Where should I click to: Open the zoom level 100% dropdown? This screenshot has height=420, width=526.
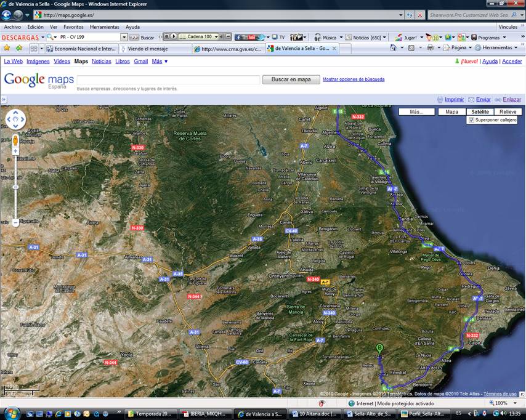coord(515,403)
